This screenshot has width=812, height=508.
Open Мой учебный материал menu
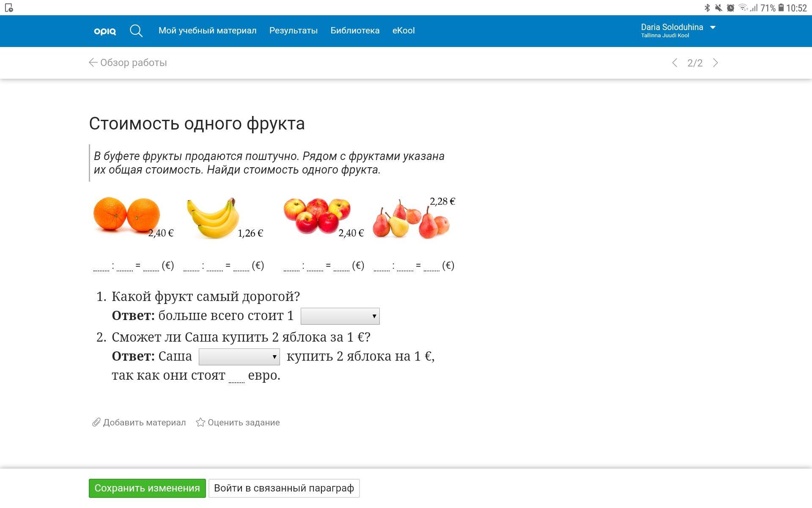pos(207,30)
